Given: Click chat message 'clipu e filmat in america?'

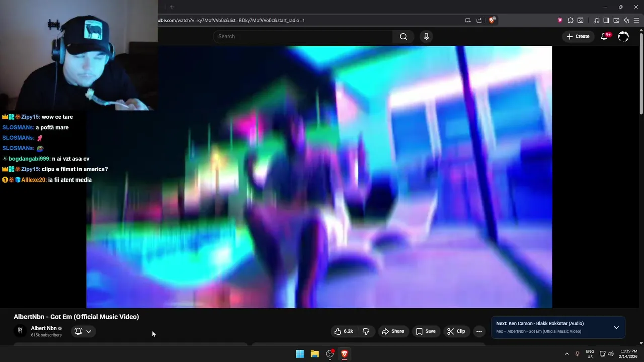Looking at the screenshot, I should pyautogui.click(x=74, y=169).
